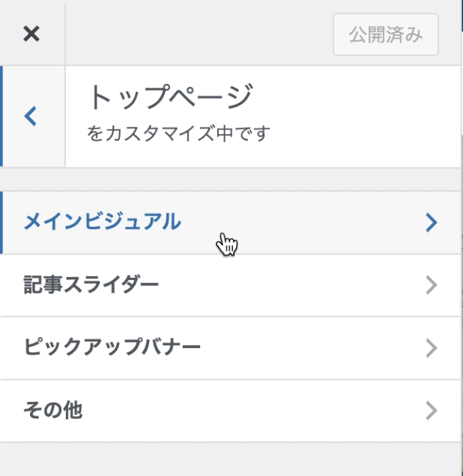Viewport: 463px width, 476px height.
Task: Click the blue highlight edge of メインビジュアル row
Action: tap(1, 222)
